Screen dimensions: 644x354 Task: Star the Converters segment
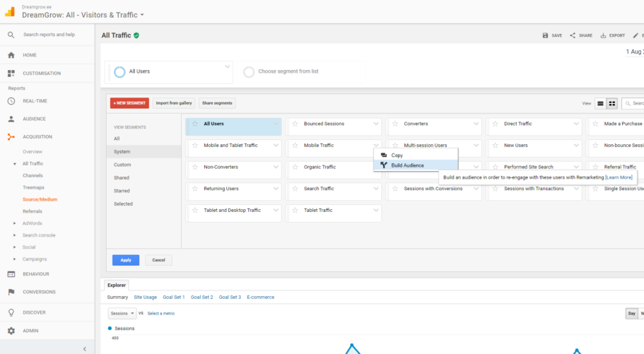click(x=395, y=124)
